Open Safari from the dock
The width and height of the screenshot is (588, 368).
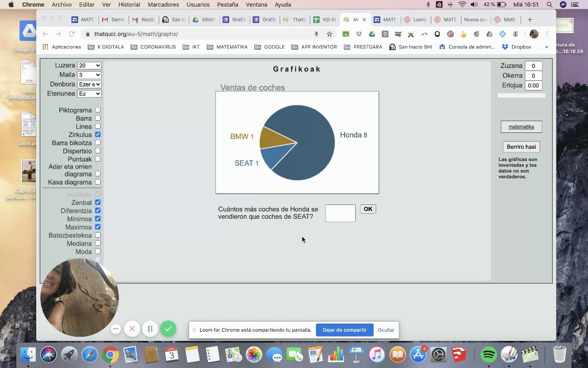pos(90,355)
